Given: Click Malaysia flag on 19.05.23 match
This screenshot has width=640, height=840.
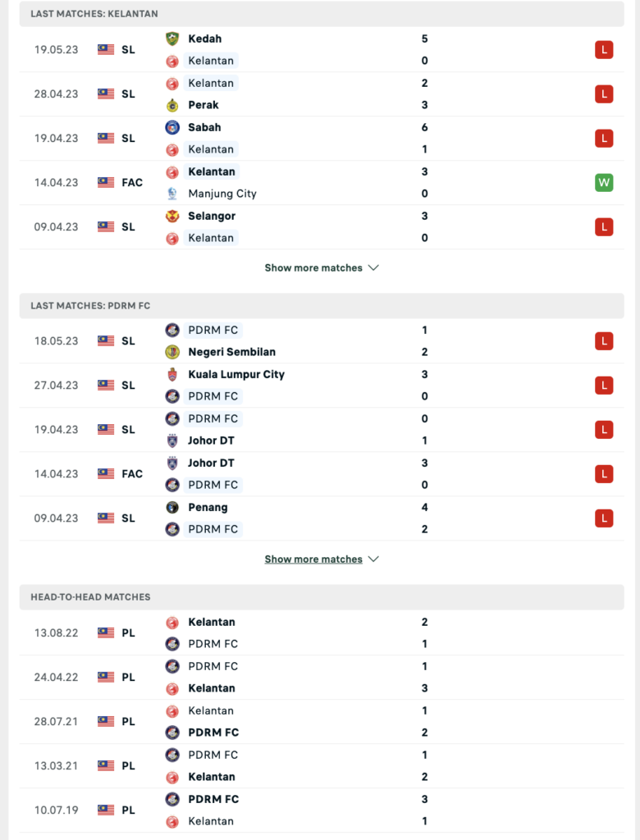Looking at the screenshot, I should tap(106, 50).
